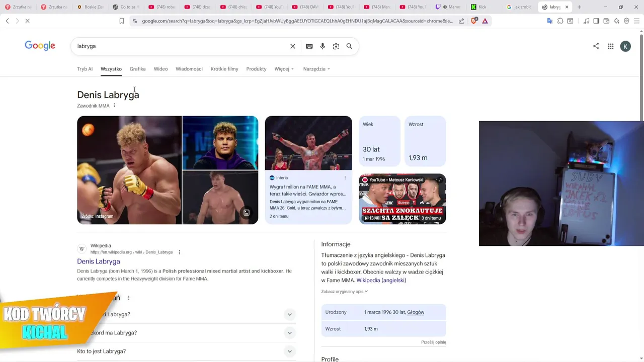Click 'Prześlij opinię' link

pyautogui.click(x=434, y=342)
